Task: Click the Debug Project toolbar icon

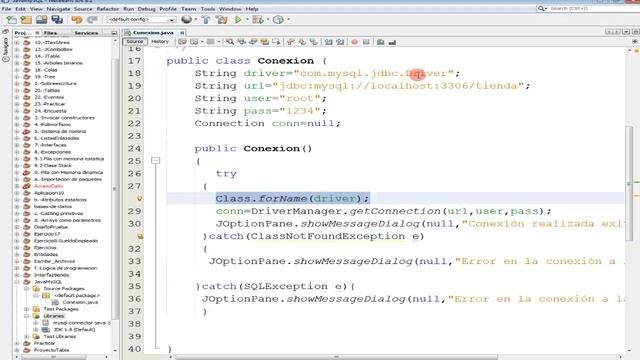Action: pyautogui.click(x=258, y=20)
